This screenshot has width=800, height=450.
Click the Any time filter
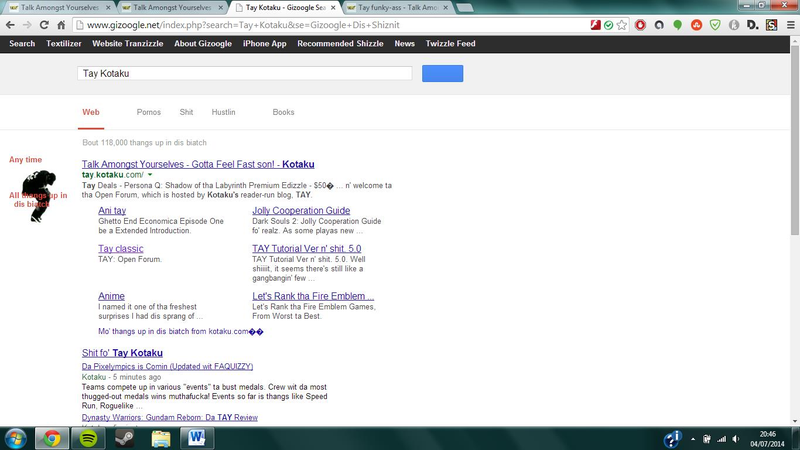tap(26, 160)
